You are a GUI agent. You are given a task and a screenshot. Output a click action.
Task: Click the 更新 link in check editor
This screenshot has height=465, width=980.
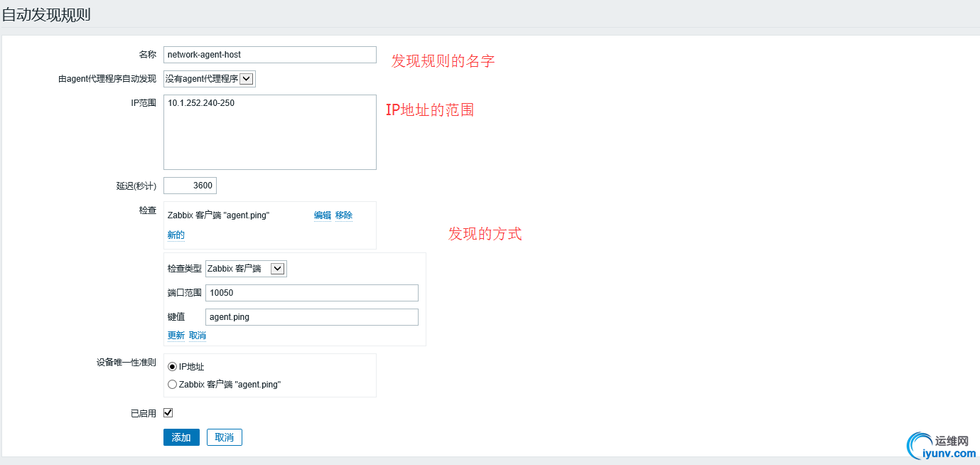coord(176,336)
